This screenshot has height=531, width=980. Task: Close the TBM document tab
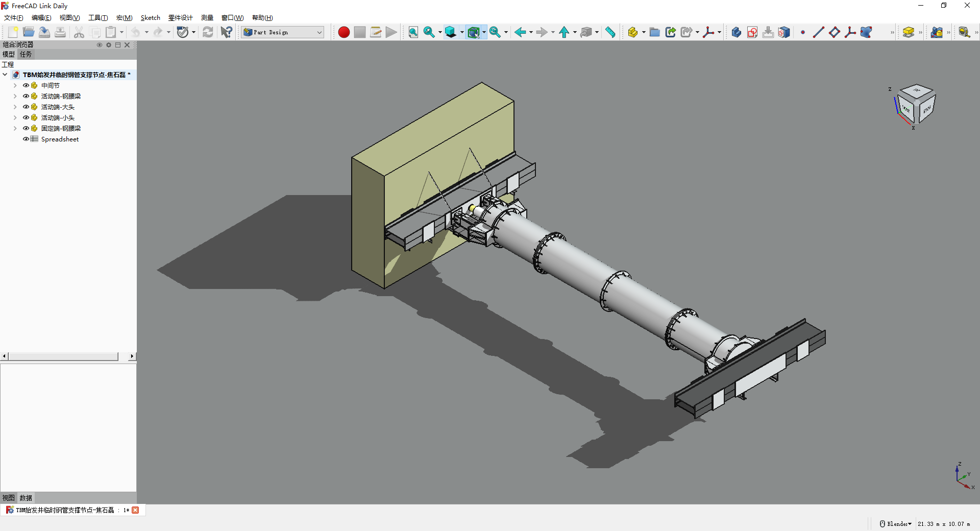[x=135, y=510]
